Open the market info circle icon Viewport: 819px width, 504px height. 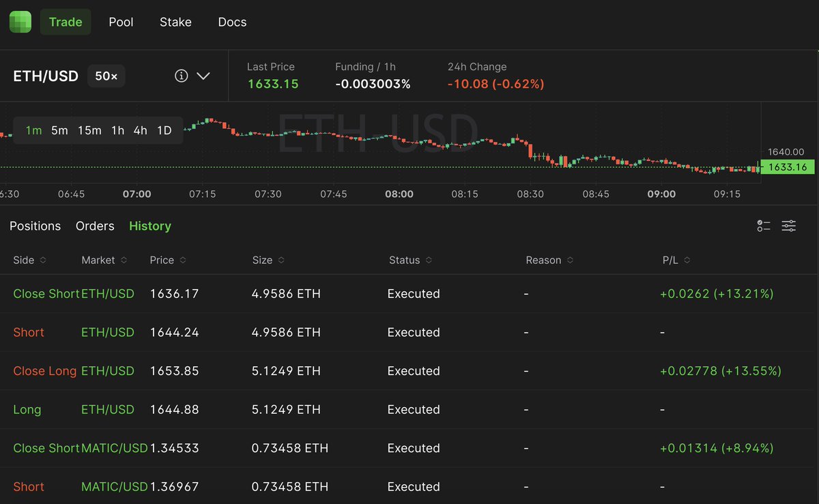[x=181, y=76]
